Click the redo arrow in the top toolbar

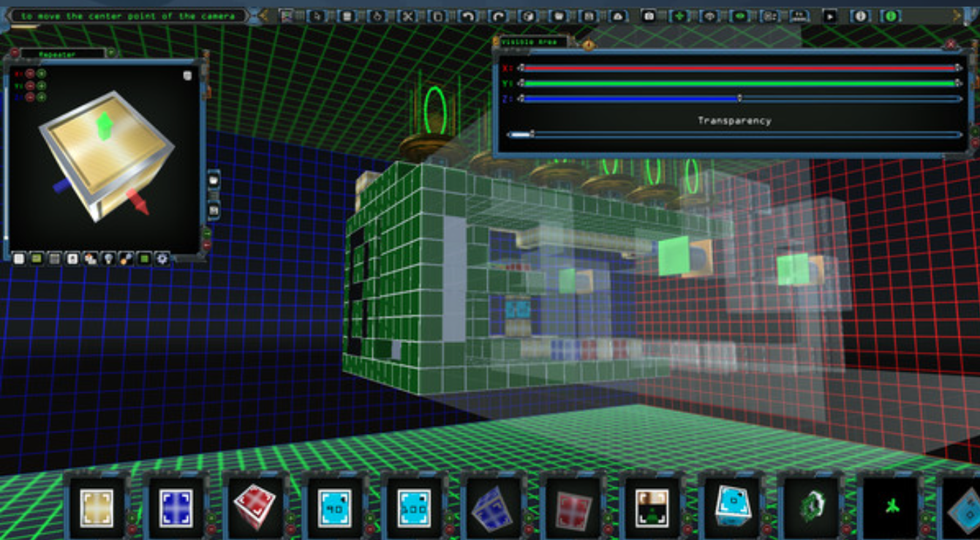pyautogui.click(x=497, y=15)
